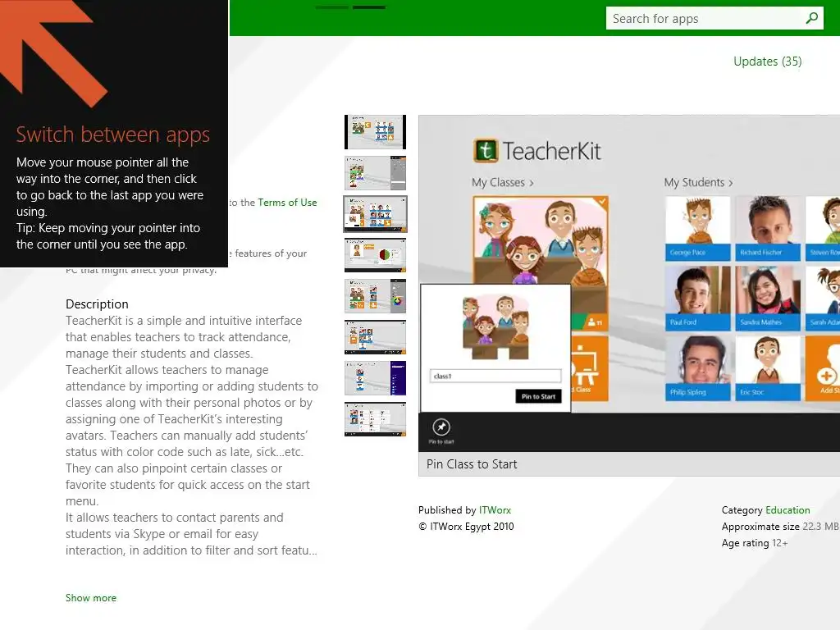Image resolution: width=840 pixels, height=630 pixels.
Task: Click the TeacherKit logo icon
Action: click(486, 151)
